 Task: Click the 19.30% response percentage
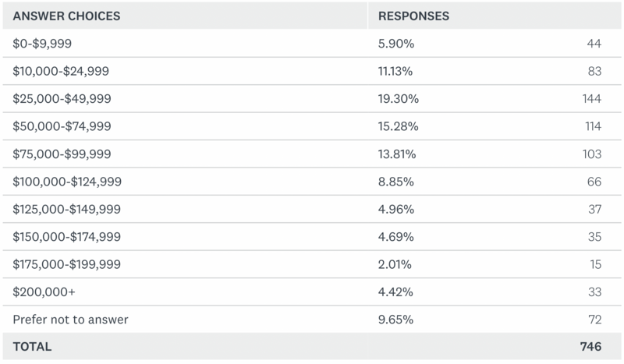click(399, 98)
